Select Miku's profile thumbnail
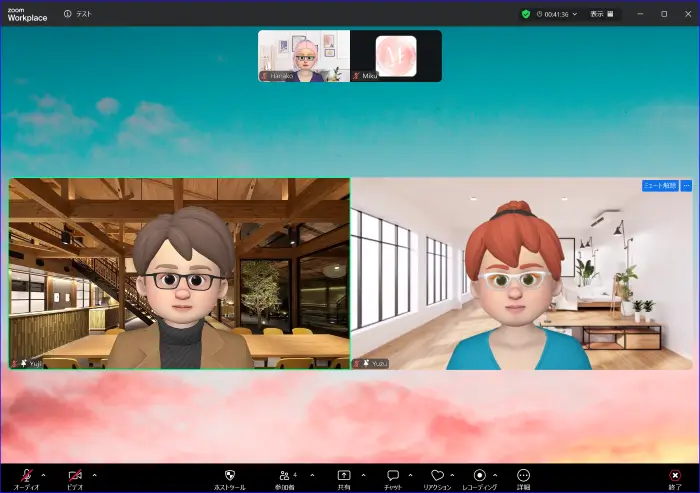The width and height of the screenshot is (700, 493). [396, 55]
